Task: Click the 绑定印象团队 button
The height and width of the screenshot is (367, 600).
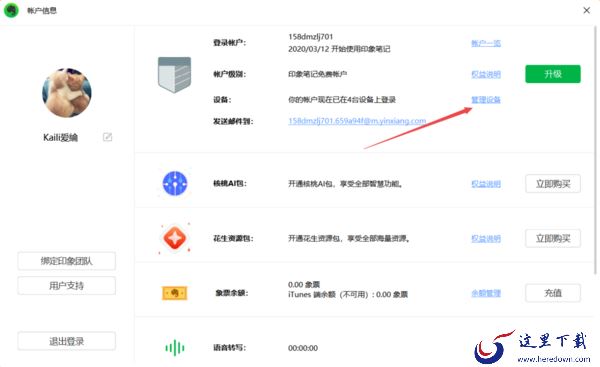Action: [67, 261]
